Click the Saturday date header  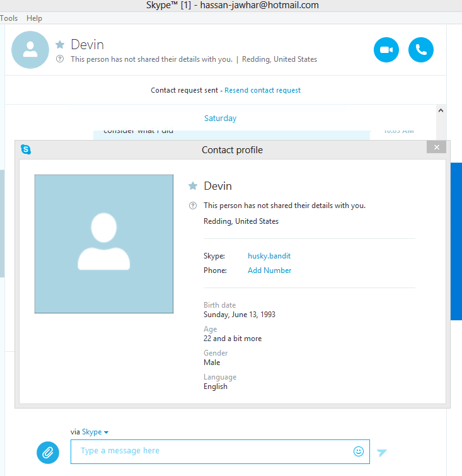[220, 118]
